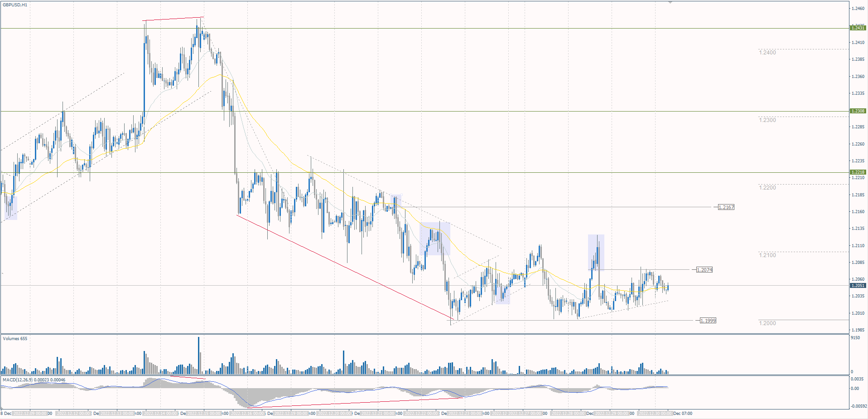
Task: Click 1.2085 on the price scale
Action: 858,263
